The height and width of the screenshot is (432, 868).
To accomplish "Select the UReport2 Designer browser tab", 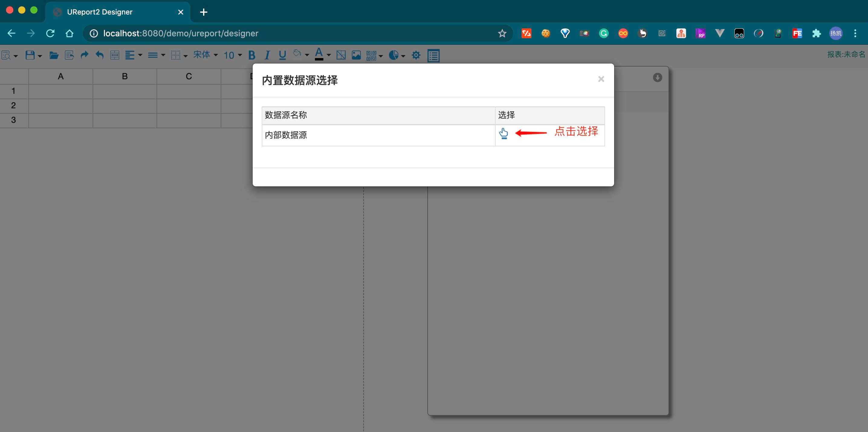I will pyautogui.click(x=100, y=12).
